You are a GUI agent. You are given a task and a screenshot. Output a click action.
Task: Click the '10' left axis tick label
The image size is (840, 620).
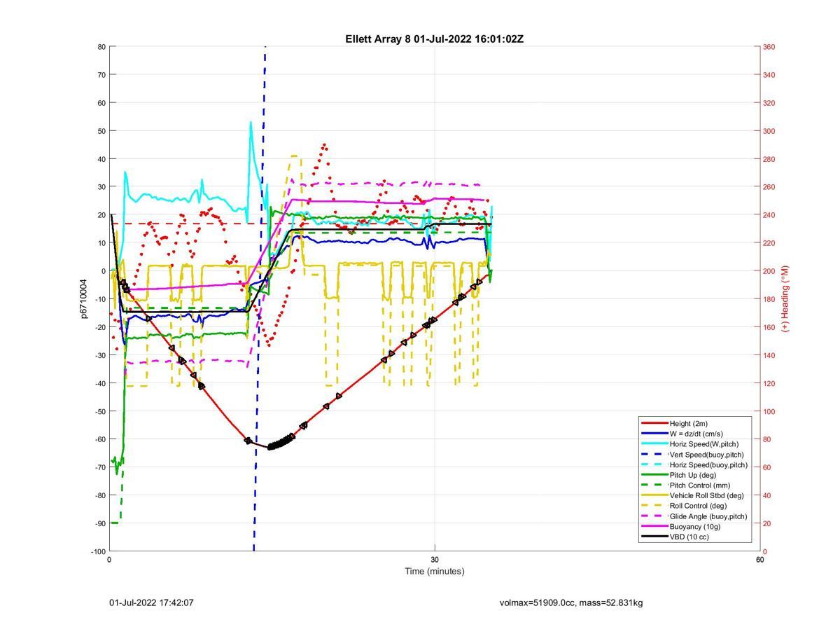(101, 243)
